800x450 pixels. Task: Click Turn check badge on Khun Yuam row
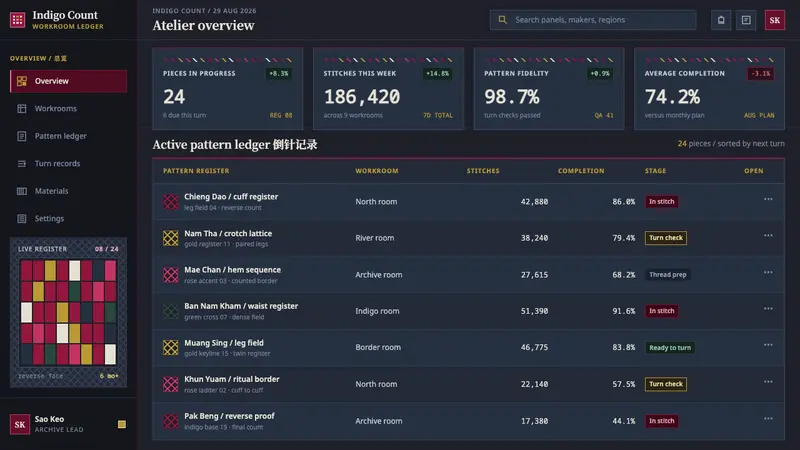pyautogui.click(x=665, y=384)
